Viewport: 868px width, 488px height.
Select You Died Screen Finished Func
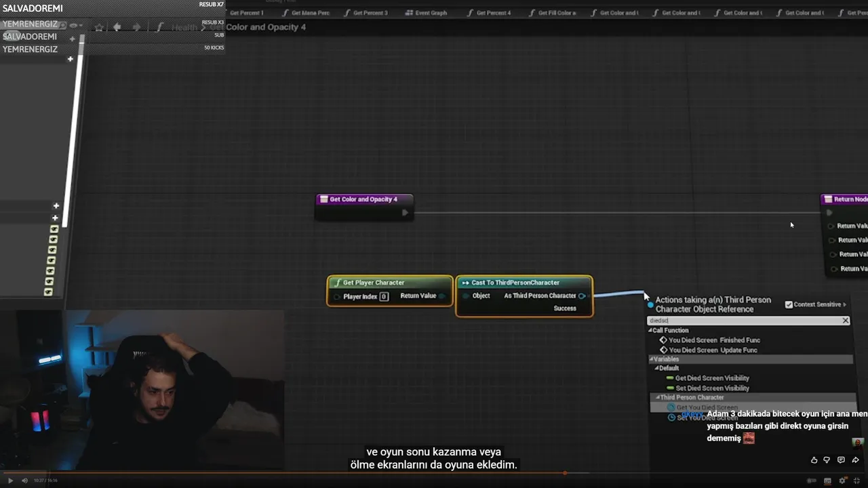tap(714, 340)
